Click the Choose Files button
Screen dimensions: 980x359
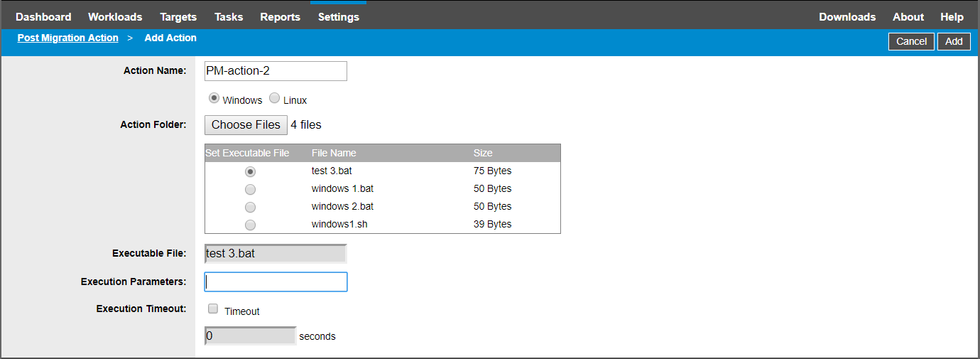246,125
